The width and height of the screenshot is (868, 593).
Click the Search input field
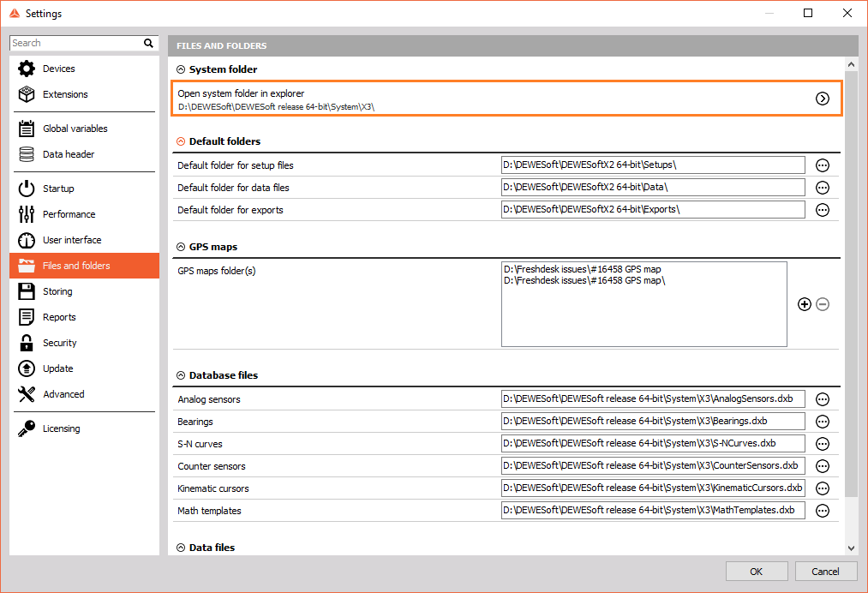pyautogui.click(x=76, y=43)
